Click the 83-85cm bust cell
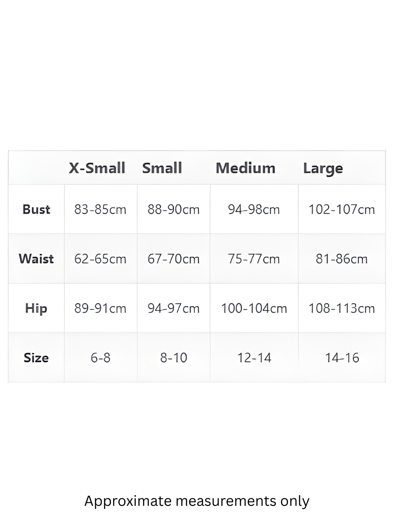 (x=100, y=209)
